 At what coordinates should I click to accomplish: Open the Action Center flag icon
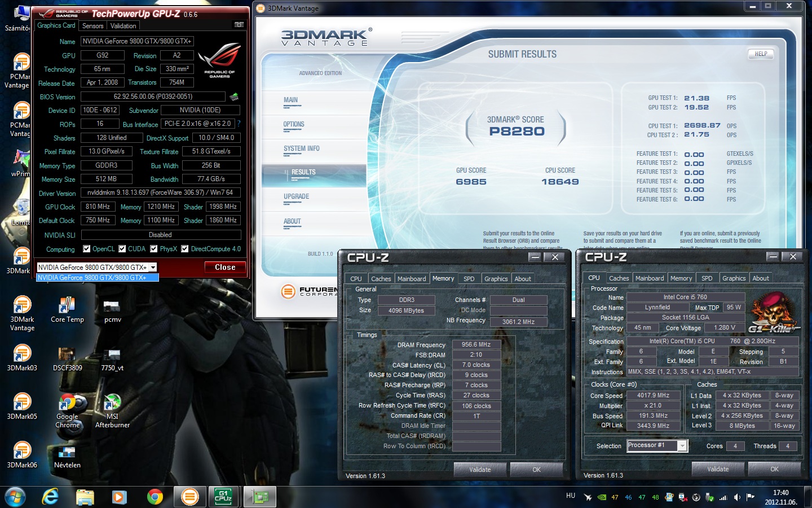tap(751, 497)
